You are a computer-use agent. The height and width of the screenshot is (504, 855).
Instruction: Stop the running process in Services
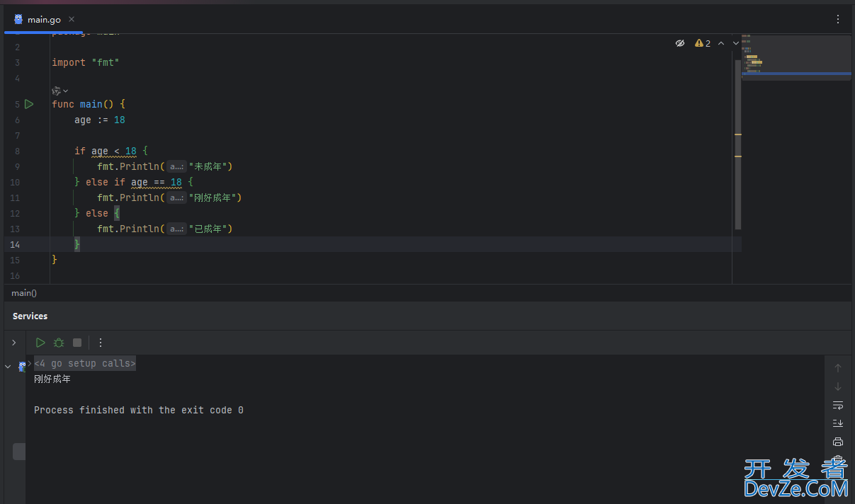tap(77, 343)
